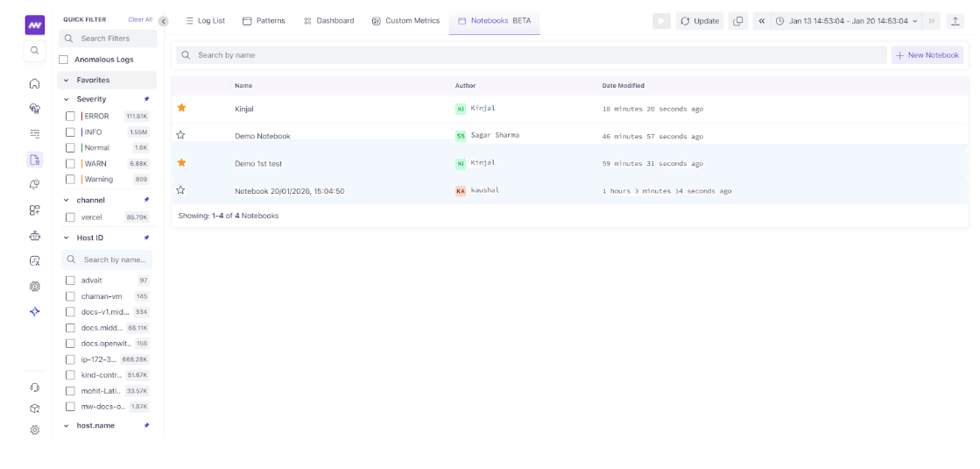
Task: Unstar the Kinjal notebook
Action: click(x=181, y=108)
